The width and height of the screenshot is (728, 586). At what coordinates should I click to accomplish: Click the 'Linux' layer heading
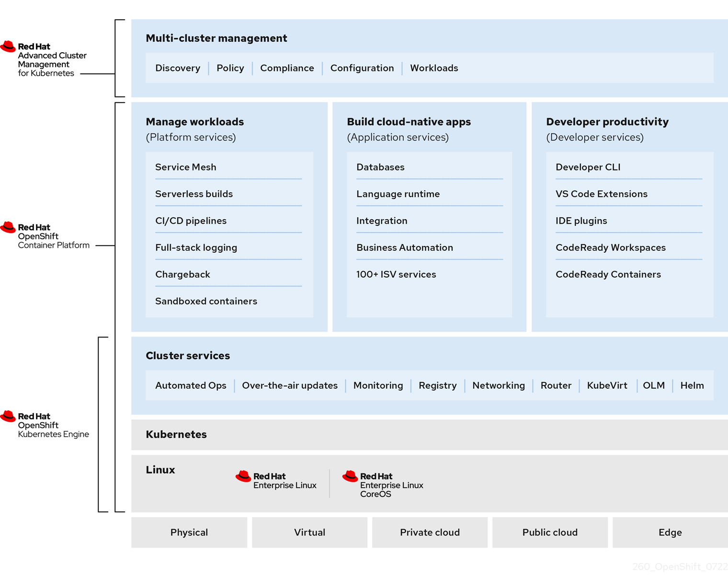point(160,470)
